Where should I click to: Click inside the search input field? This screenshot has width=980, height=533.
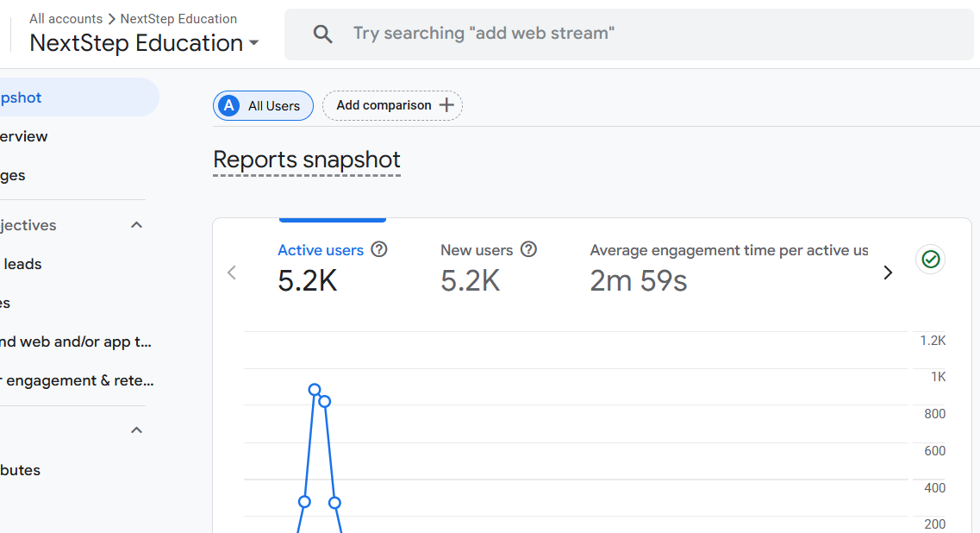483,34
